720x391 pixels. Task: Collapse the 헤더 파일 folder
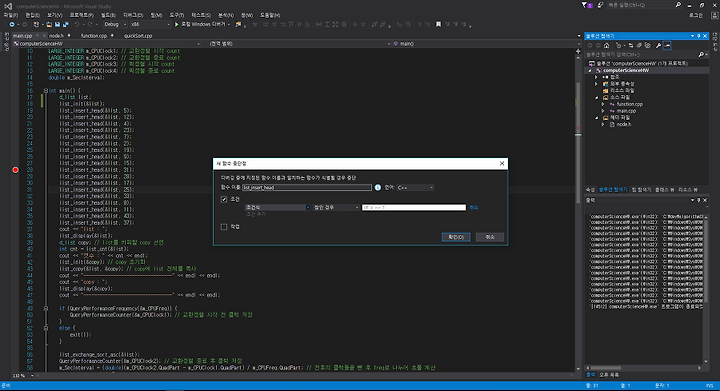click(597, 118)
